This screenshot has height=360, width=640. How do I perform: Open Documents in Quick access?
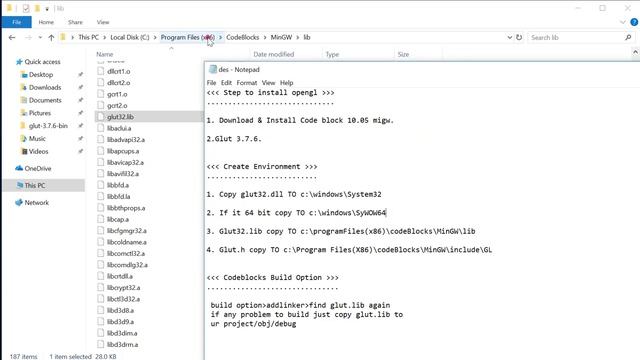click(45, 100)
